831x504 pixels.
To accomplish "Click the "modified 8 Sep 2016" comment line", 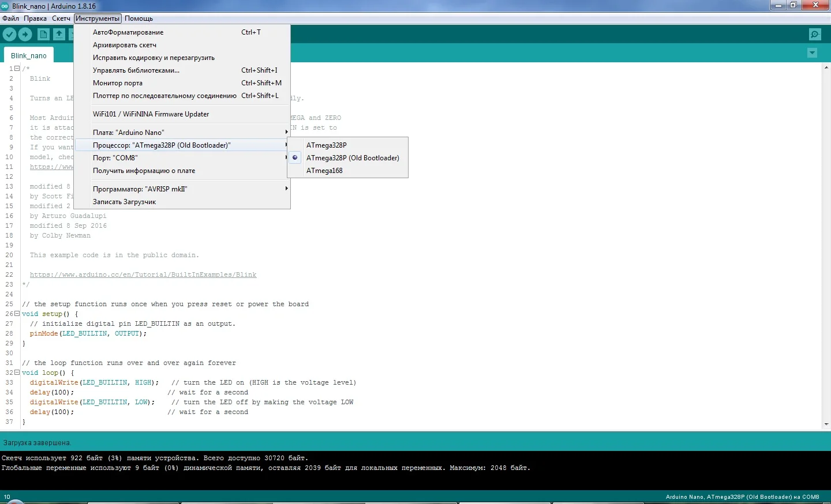I will point(68,226).
